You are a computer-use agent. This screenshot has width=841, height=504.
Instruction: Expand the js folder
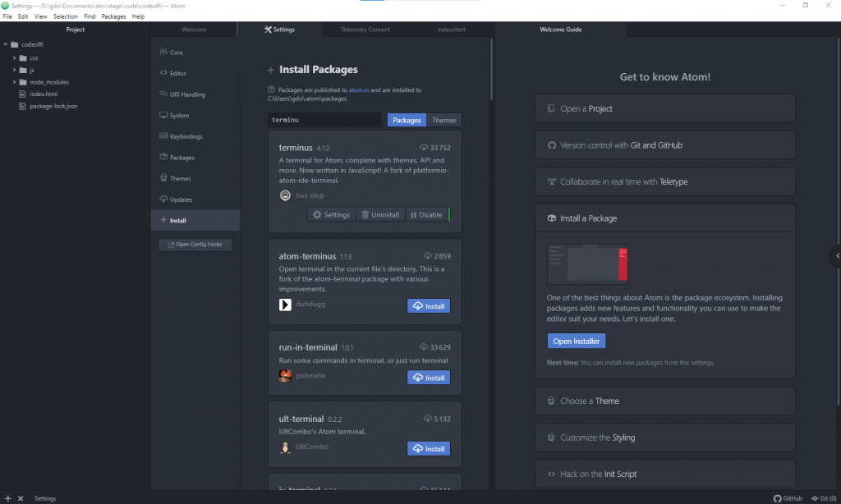(14, 71)
